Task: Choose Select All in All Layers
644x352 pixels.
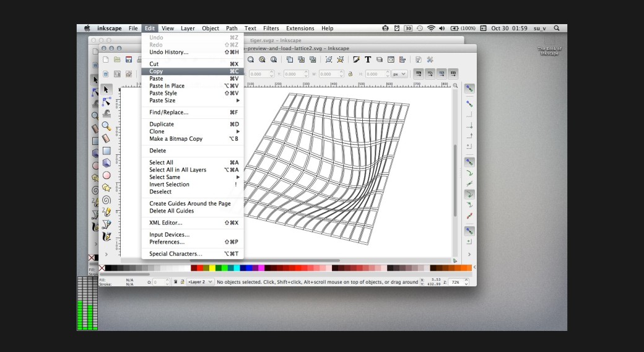Action: (192, 170)
